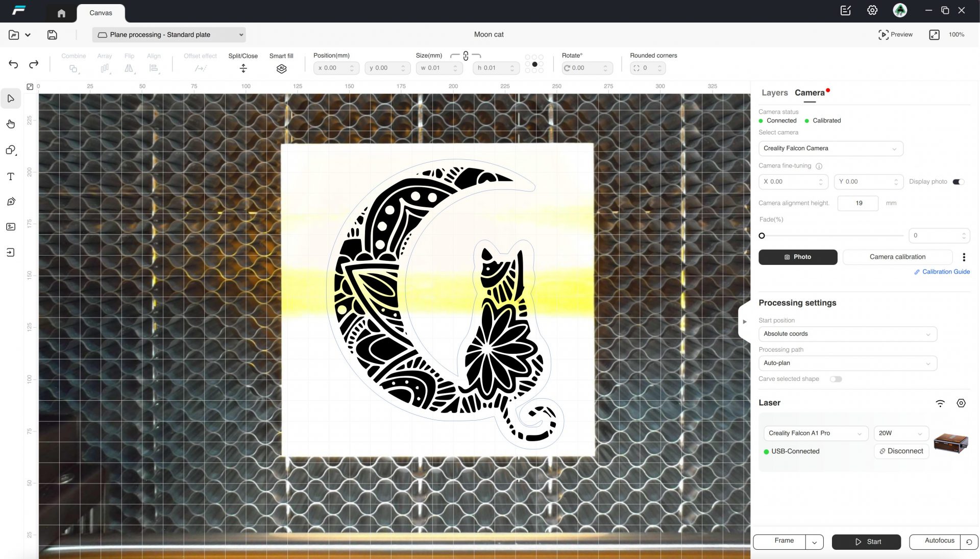Select the Text tool in left sidebar
This screenshot has height=559, width=980.
point(11,176)
